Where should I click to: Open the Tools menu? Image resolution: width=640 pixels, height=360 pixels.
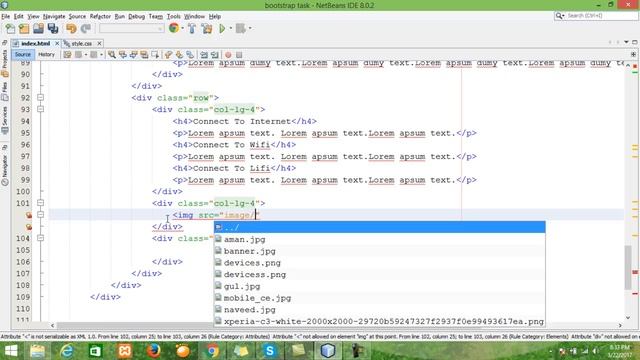pyautogui.click(x=173, y=16)
